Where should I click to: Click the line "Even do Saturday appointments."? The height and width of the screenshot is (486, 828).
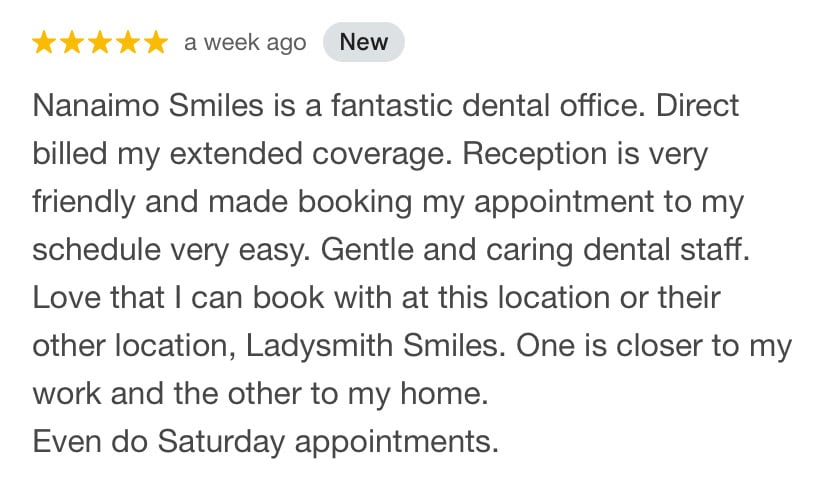tap(265, 441)
